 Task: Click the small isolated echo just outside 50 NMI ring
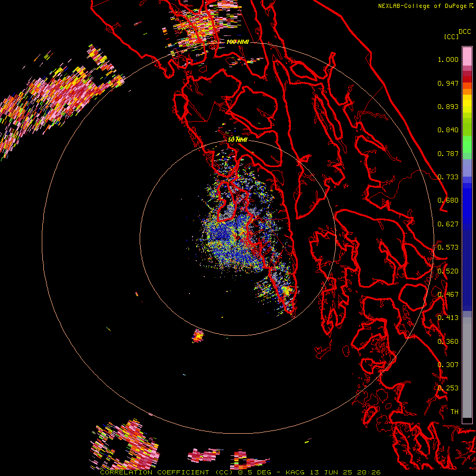click(198, 336)
